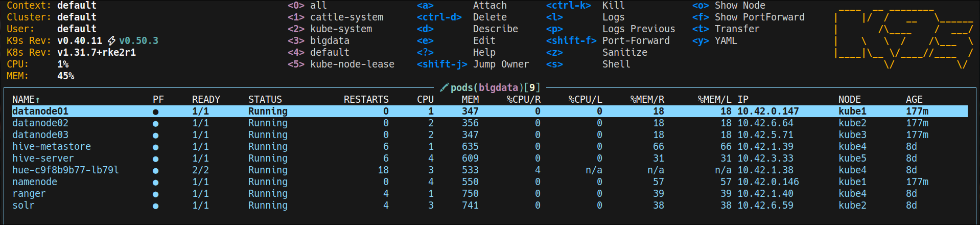Click the port-forward dot for solr pod

coord(155,206)
